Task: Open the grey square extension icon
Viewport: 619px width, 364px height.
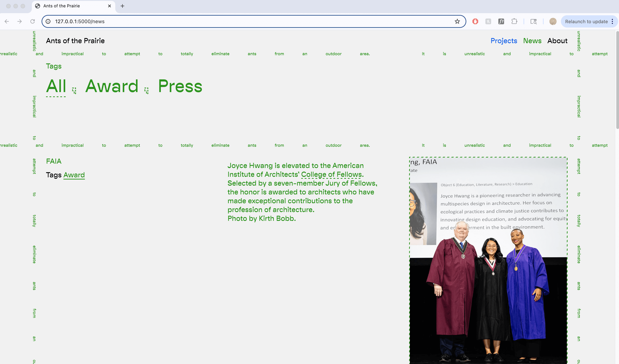Action: click(x=488, y=21)
